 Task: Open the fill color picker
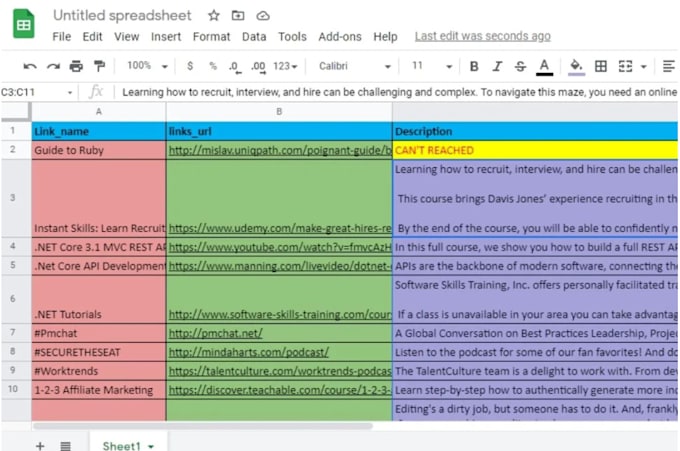point(576,67)
